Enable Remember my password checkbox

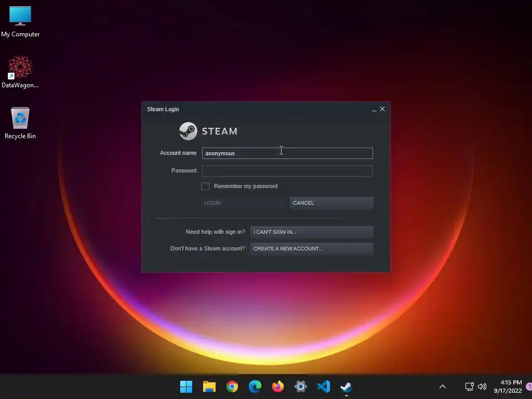coord(205,186)
